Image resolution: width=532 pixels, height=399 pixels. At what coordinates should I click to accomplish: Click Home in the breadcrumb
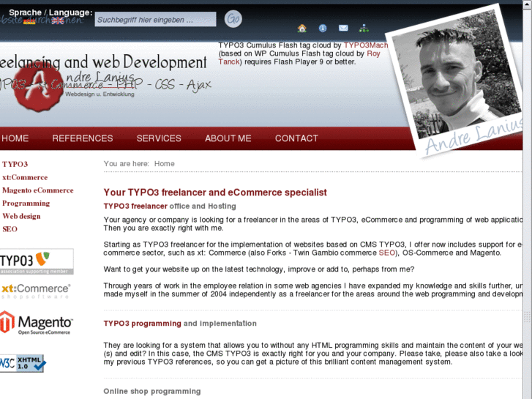[164, 164]
